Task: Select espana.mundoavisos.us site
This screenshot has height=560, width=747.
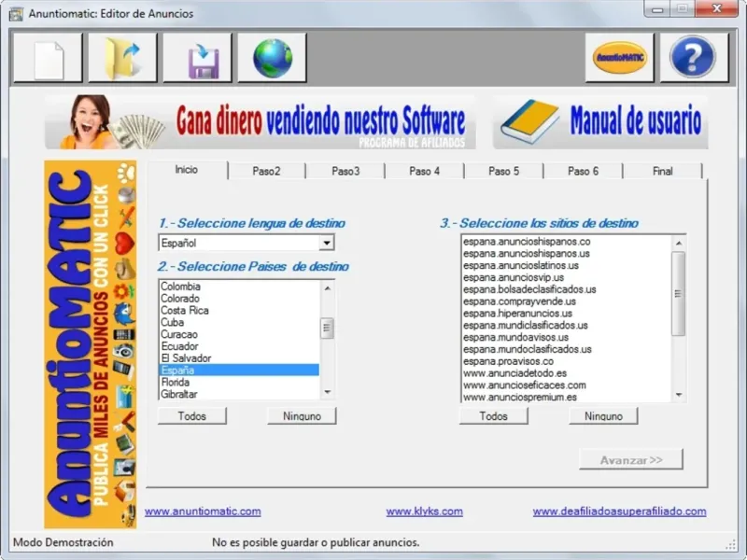Action: 566,337
